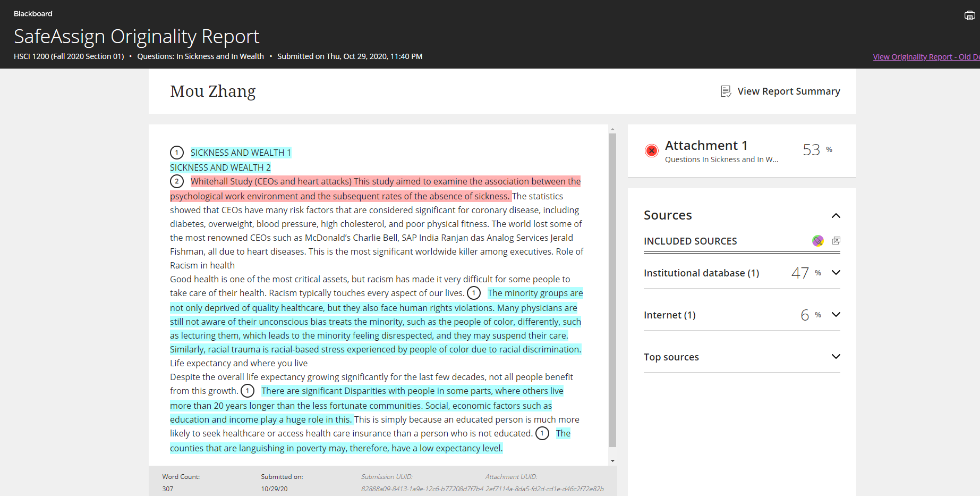
Task: Expand Institutional database (1) sources
Action: (x=836, y=273)
